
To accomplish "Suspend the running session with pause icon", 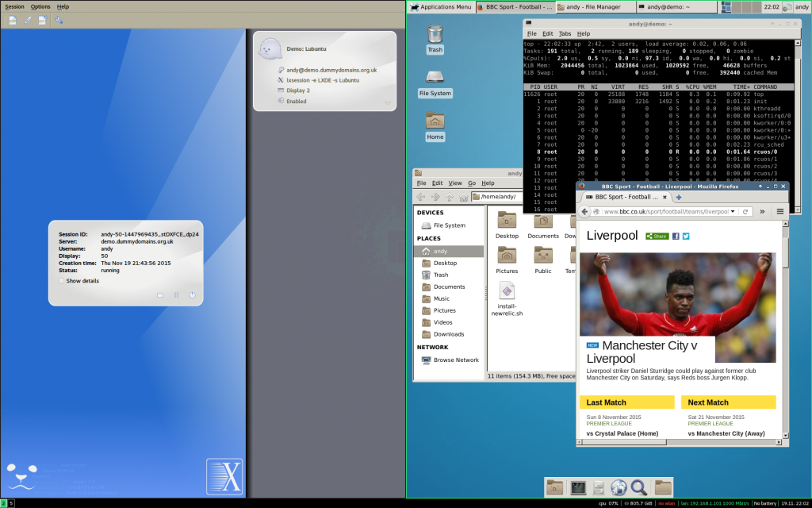I will click(176, 295).
